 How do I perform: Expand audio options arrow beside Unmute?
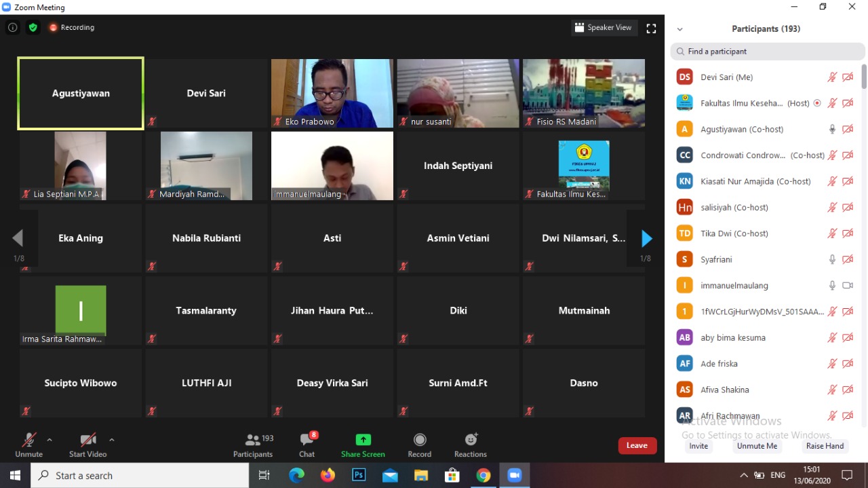50,440
